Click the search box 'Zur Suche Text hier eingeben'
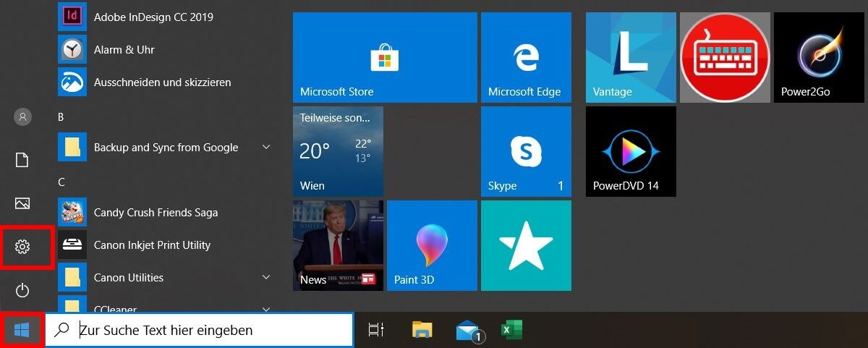This screenshot has width=868, height=348. coord(200,330)
